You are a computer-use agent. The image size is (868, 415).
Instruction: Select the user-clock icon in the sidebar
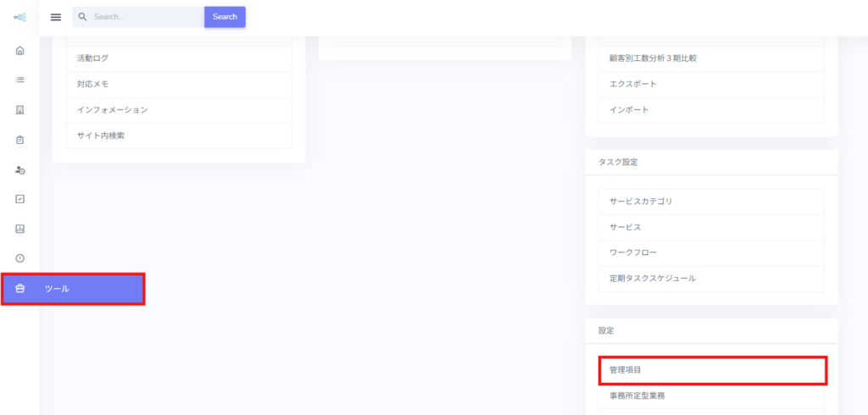pyautogui.click(x=20, y=170)
